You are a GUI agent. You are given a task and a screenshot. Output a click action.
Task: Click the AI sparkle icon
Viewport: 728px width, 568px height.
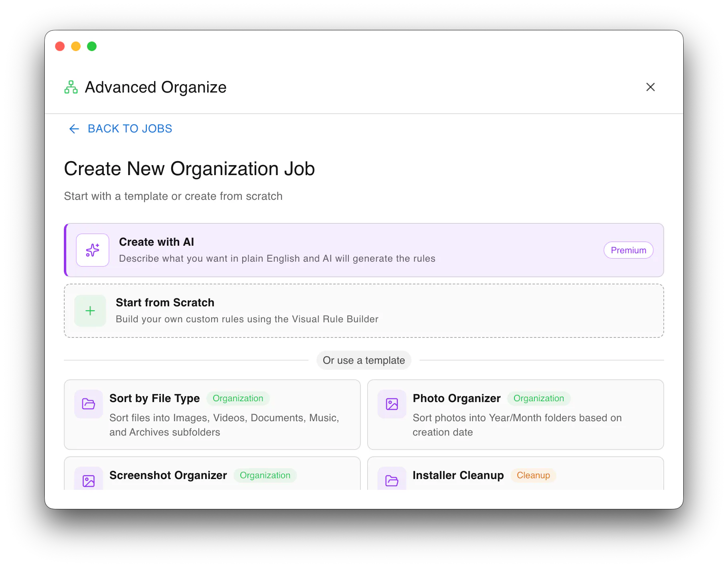pos(93,250)
